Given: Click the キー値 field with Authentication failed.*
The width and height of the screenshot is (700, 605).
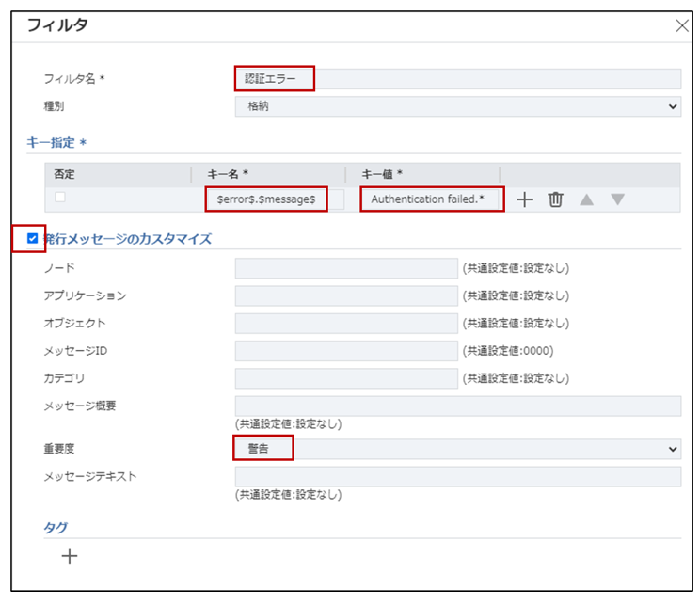Looking at the screenshot, I should (434, 199).
